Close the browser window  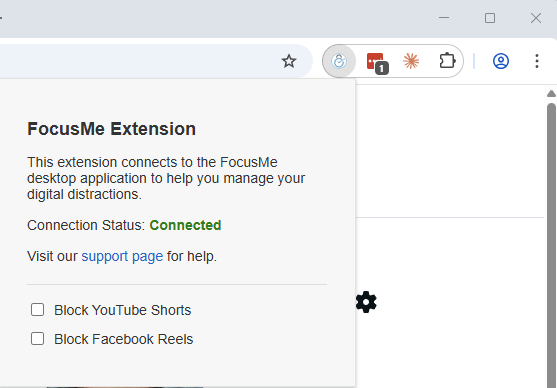coord(536,18)
